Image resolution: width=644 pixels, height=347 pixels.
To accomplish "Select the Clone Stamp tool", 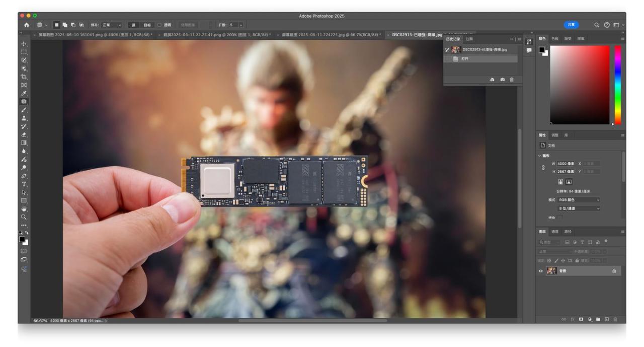I will (24, 118).
